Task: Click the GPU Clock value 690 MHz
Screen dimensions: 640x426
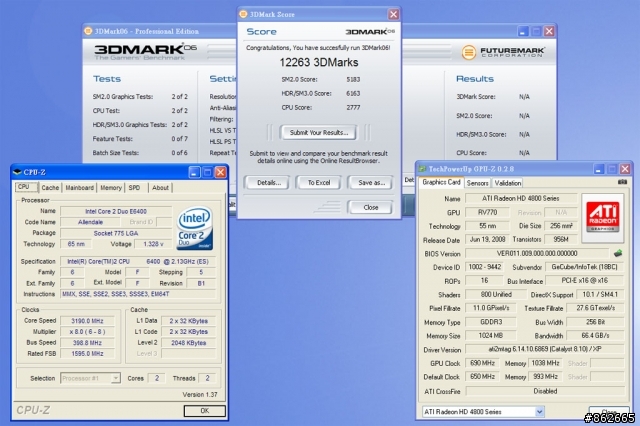Action: point(482,363)
